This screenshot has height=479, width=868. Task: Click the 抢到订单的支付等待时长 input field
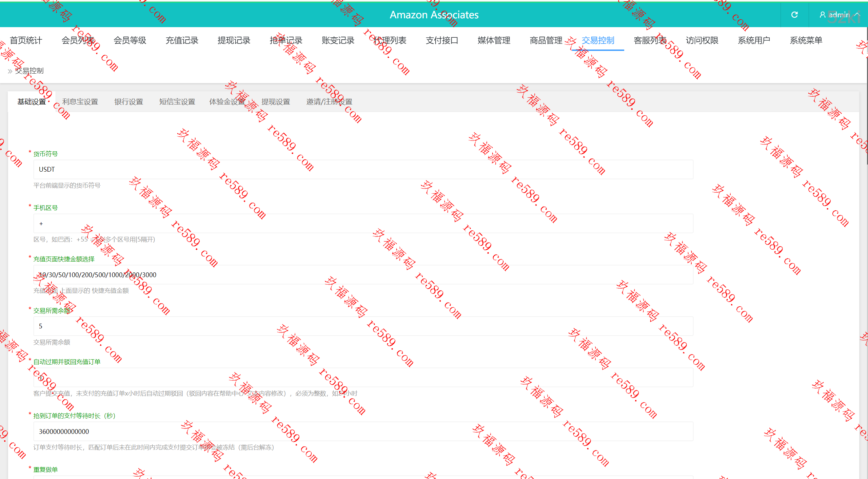tap(363, 432)
